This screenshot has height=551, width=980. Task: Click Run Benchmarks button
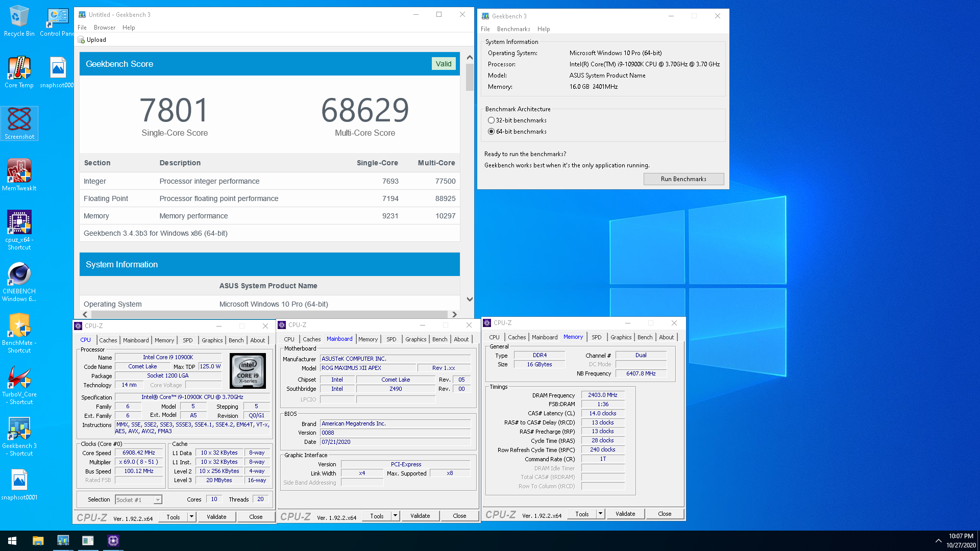click(683, 179)
